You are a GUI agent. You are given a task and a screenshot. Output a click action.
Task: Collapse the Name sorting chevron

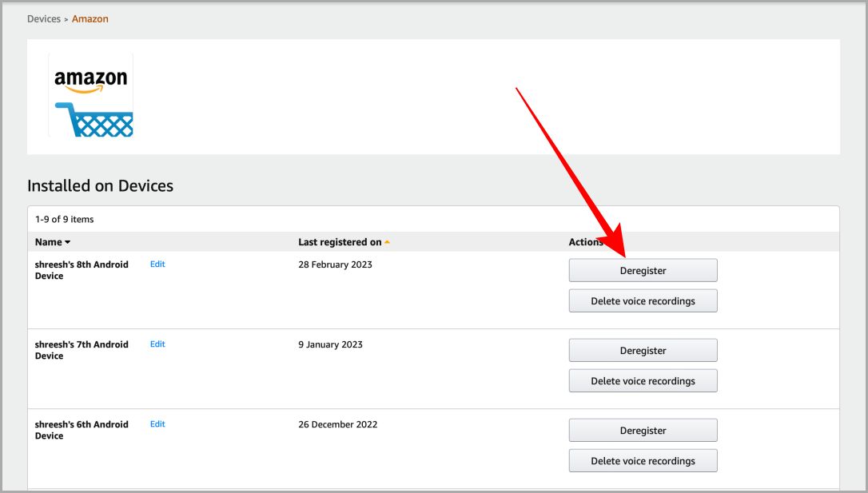click(67, 241)
